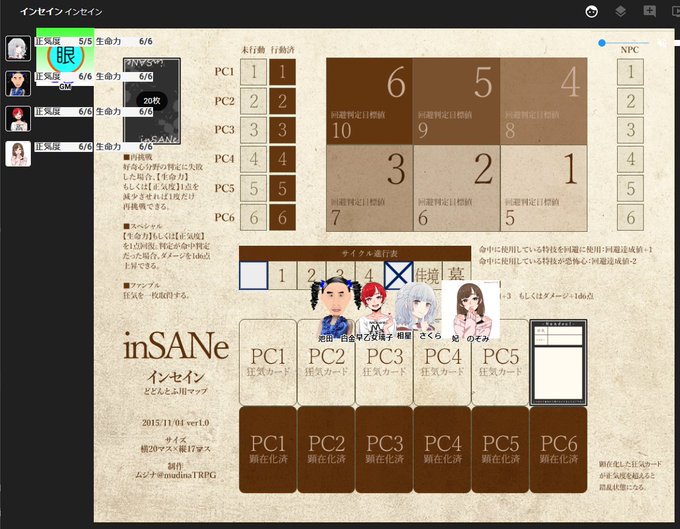
Task: Adjust the blue volume slider
Action: pos(624,43)
